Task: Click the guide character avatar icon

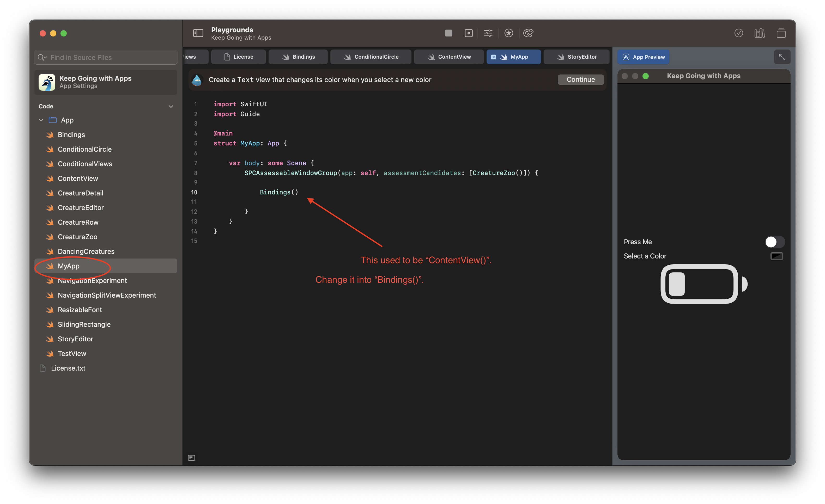Action: click(x=197, y=80)
